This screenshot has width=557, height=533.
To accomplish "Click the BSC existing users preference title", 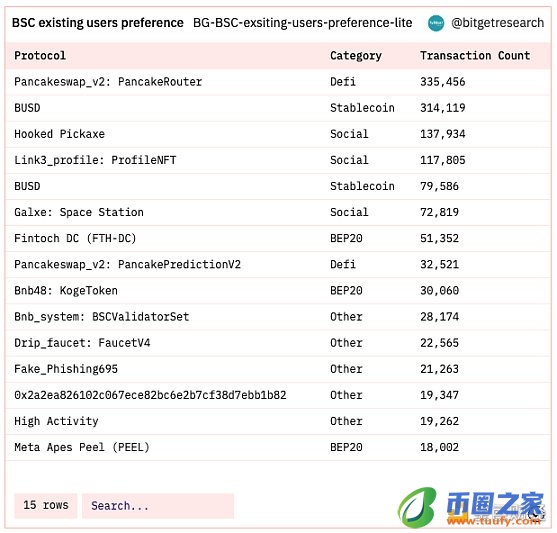I will [x=98, y=23].
